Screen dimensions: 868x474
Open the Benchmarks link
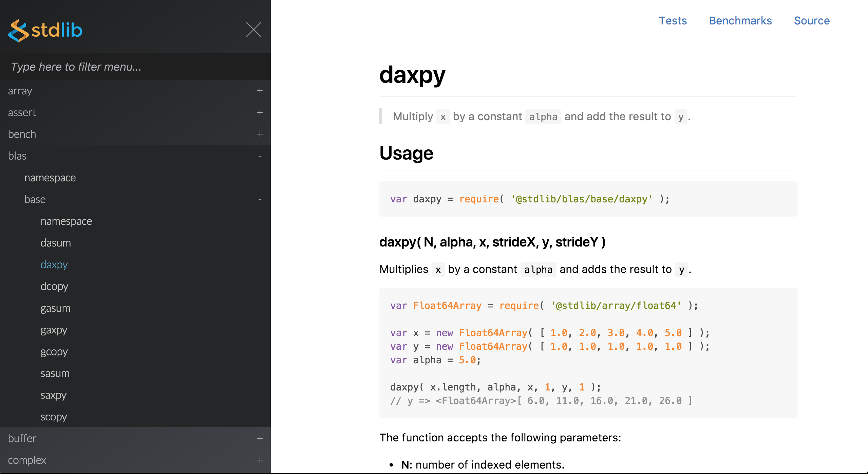(740, 21)
